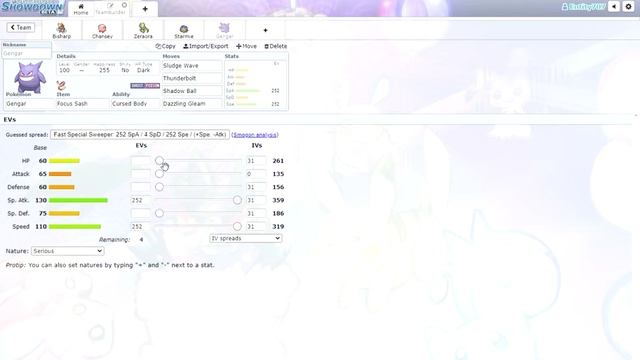640x360 pixels.
Task: Click the Ghost Poison type badge
Action: pos(145,86)
